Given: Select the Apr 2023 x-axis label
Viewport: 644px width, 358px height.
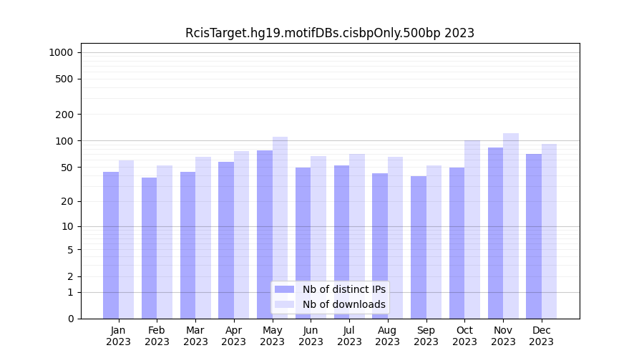Looking at the screenshot, I should (234, 336).
